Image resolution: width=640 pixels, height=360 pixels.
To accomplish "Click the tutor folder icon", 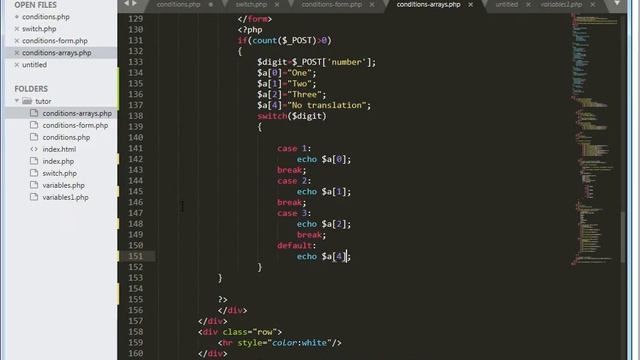I will click(27, 101).
